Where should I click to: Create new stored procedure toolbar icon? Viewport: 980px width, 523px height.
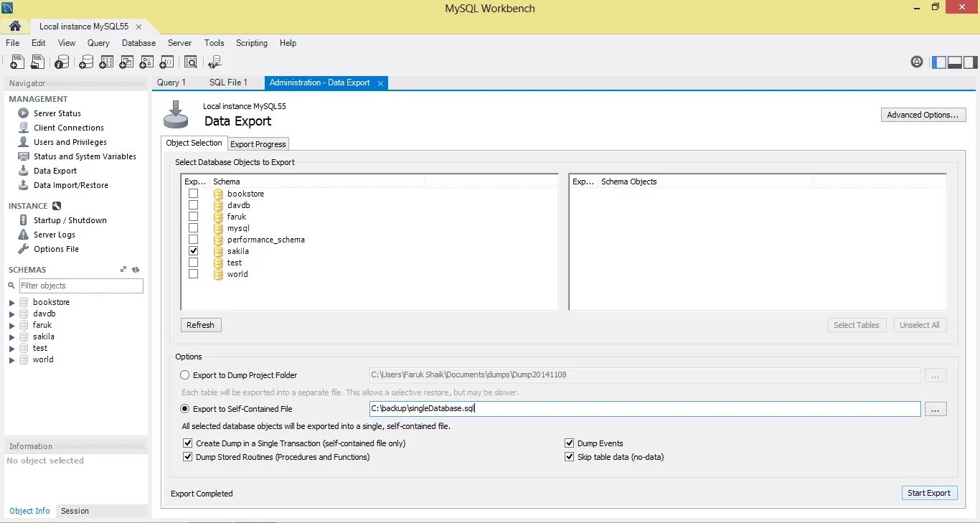(146, 62)
